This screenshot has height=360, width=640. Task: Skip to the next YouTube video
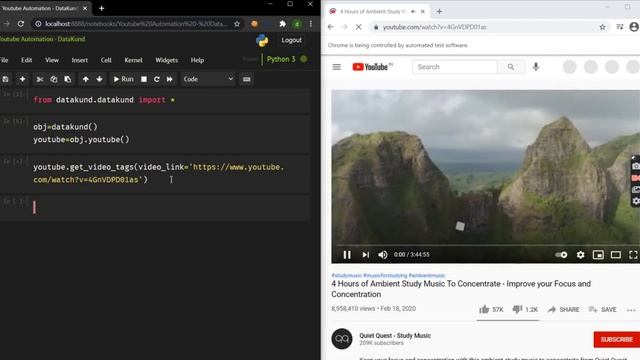point(365,255)
